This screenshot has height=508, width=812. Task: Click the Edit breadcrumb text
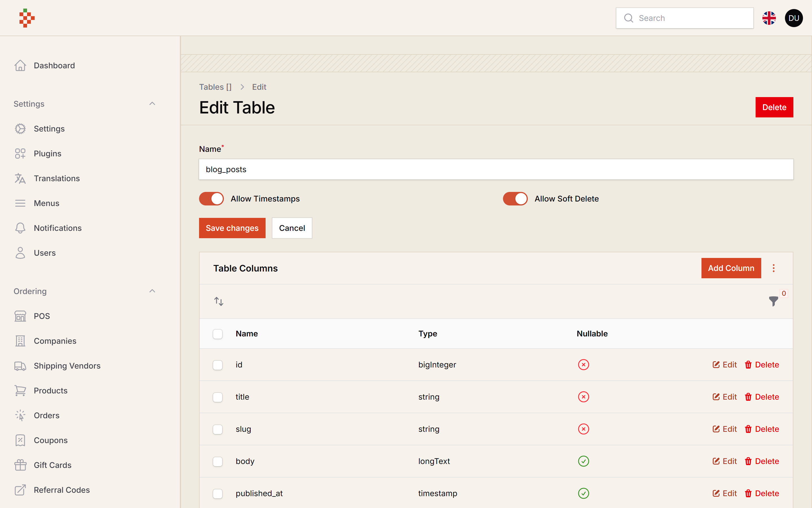[259, 87]
